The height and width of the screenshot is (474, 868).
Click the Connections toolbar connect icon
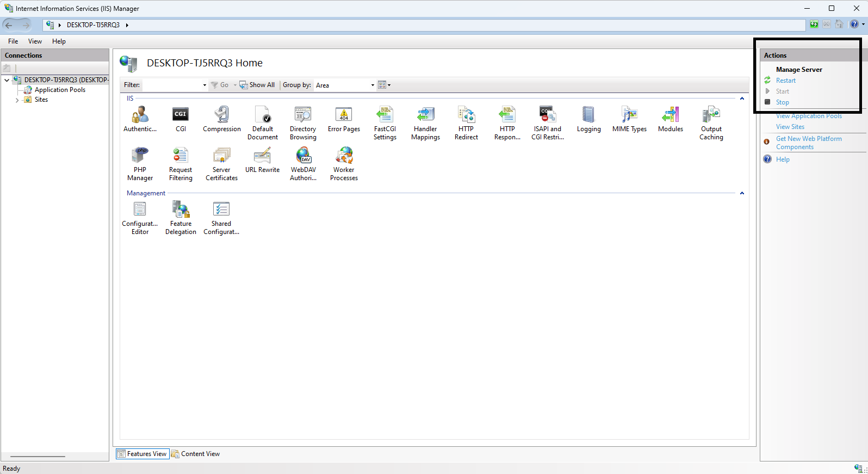click(x=7, y=68)
